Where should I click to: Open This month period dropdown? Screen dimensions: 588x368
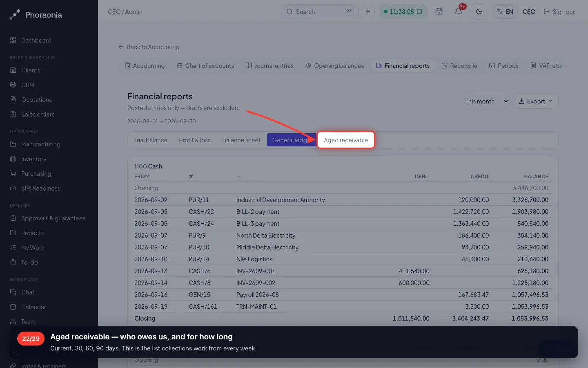click(x=484, y=101)
